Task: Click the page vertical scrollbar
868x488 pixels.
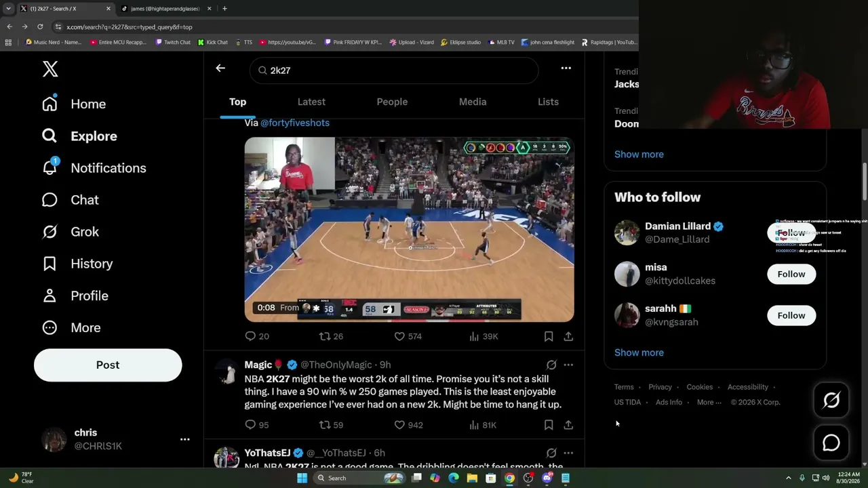Action: pyautogui.click(x=865, y=183)
